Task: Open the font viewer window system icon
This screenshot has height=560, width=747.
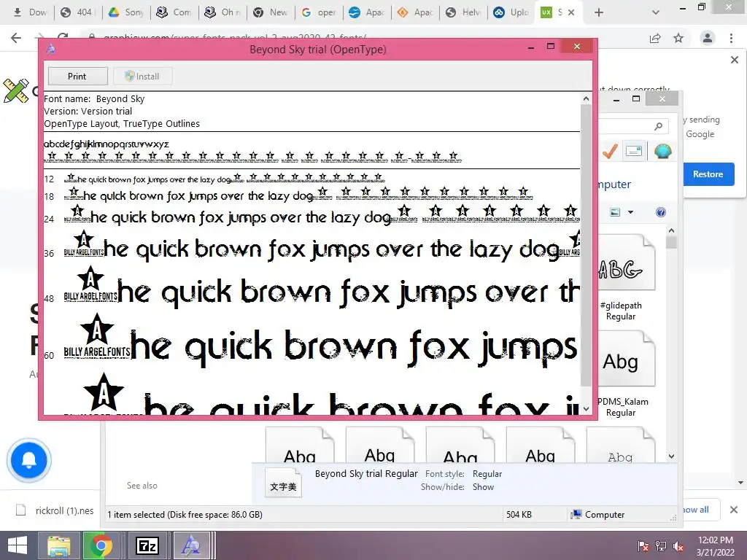Action: click(51, 49)
